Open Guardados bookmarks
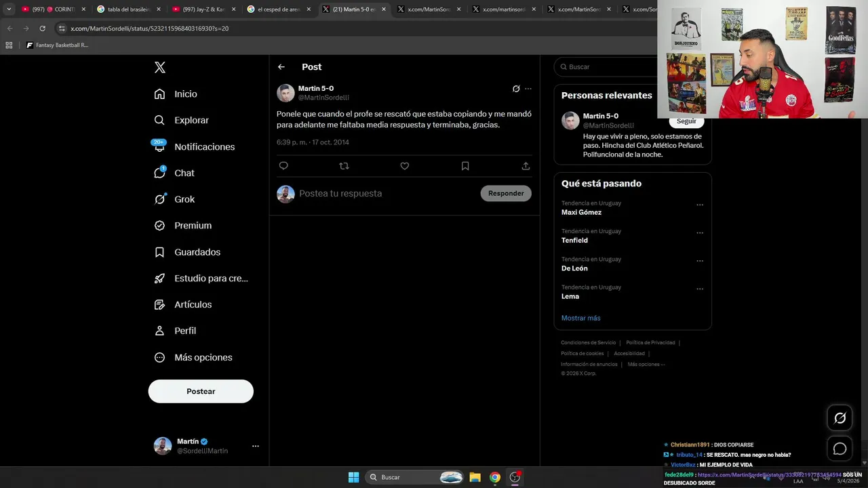868x488 pixels. click(x=187, y=252)
